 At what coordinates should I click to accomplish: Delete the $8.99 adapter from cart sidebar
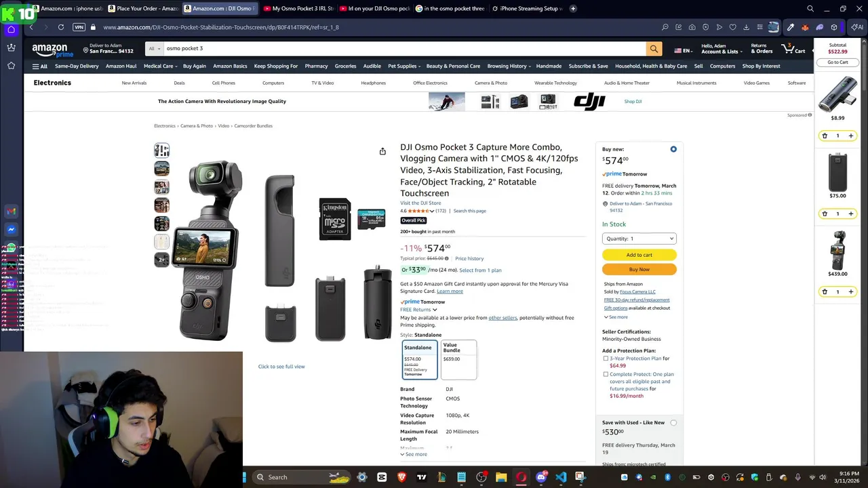point(825,136)
